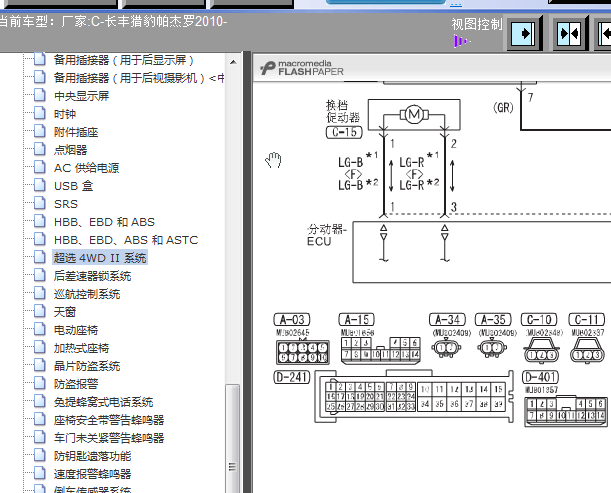Select HBB、EBD 和 ABS entry
This screenshot has height=493, width=611.
(x=104, y=222)
